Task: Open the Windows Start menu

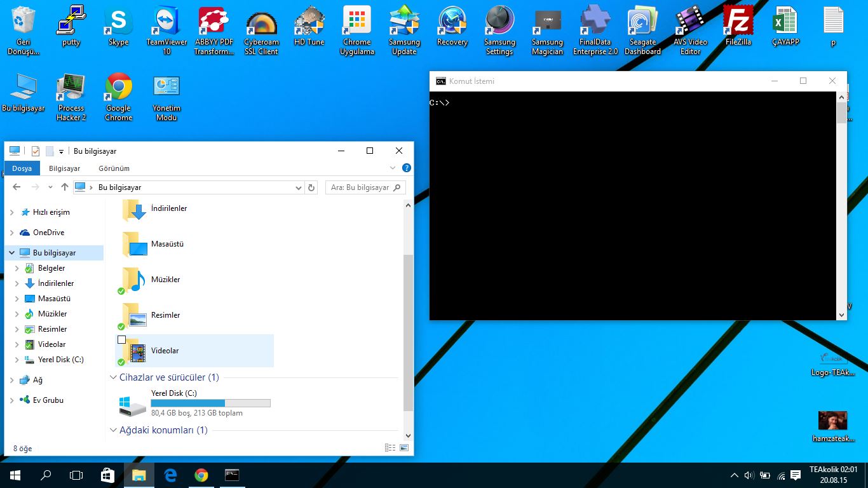Action: (15, 475)
